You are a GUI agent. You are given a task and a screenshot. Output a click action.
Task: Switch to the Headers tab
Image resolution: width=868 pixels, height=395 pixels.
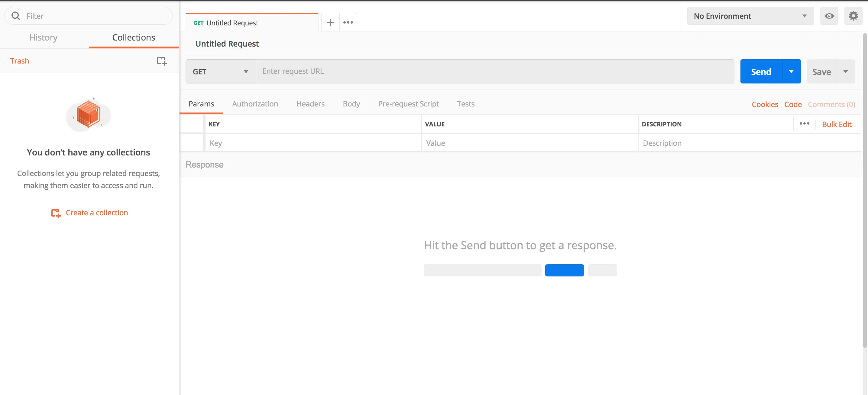click(310, 104)
